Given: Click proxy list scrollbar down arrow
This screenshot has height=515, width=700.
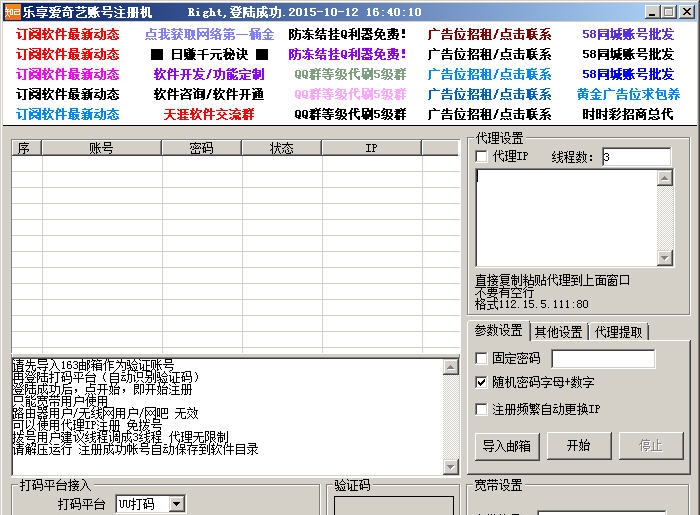Looking at the screenshot, I should 665,258.
